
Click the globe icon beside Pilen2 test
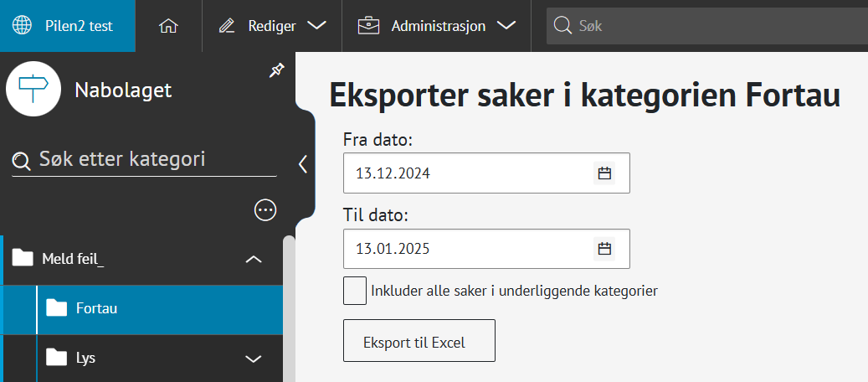pyautogui.click(x=22, y=26)
